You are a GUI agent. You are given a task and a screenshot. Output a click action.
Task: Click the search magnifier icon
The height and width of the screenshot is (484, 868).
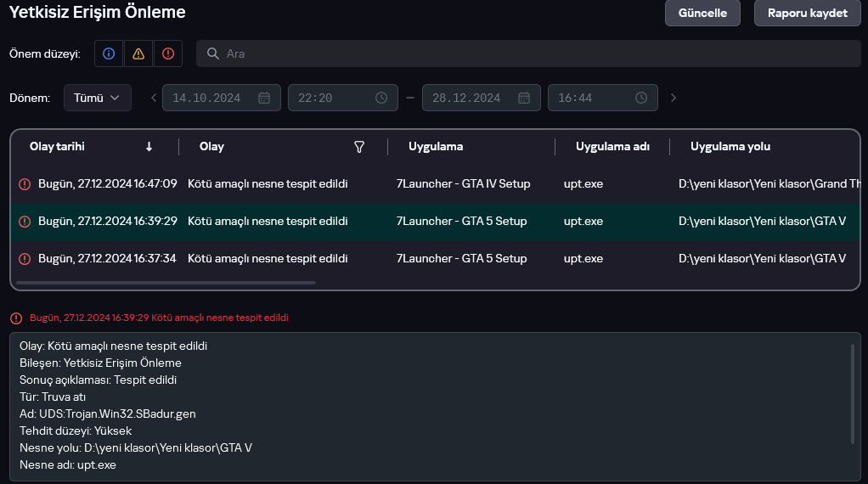coord(212,53)
